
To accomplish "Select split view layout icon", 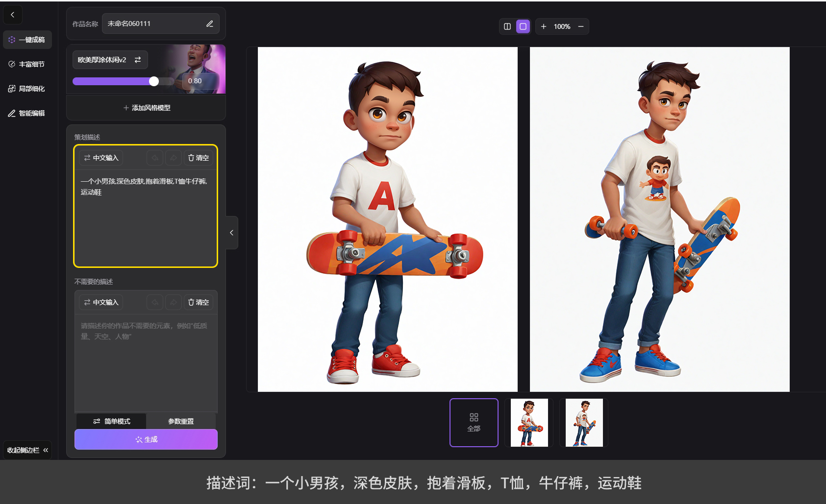I will (507, 26).
